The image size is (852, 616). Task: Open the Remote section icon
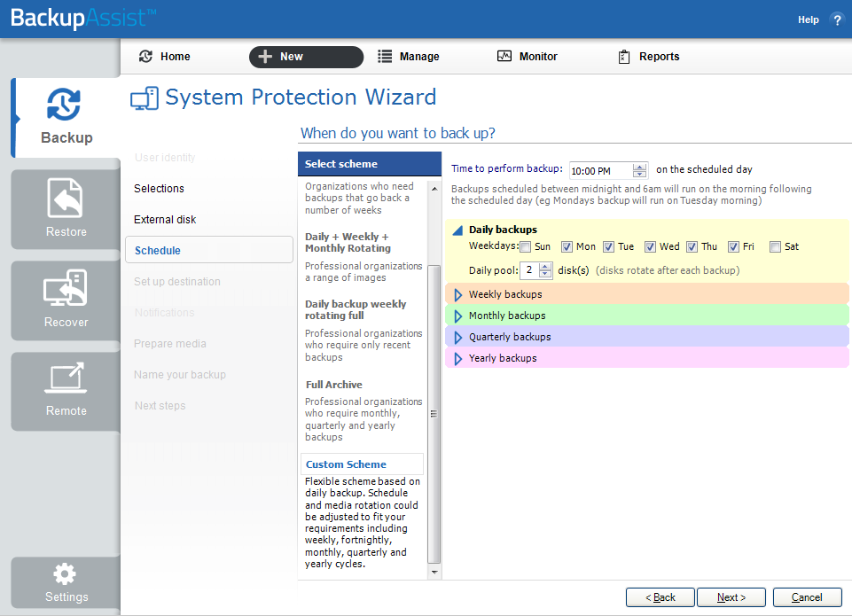click(66, 377)
